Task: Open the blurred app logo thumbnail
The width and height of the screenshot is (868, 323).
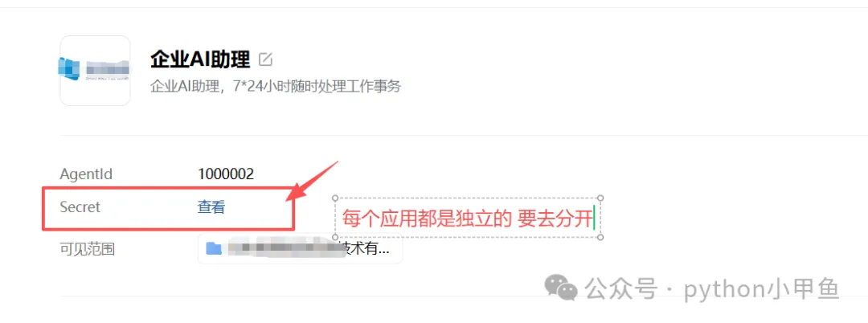Action: (x=95, y=71)
